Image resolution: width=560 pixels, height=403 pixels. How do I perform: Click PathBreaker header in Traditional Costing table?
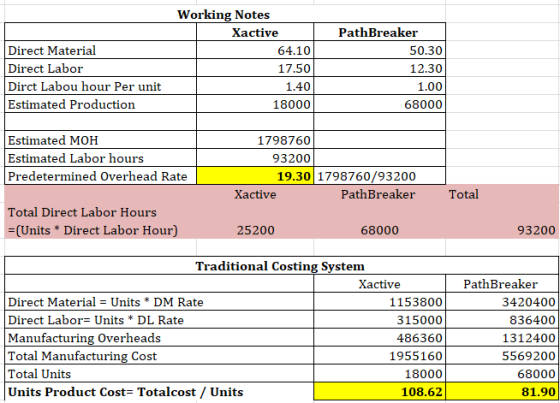[x=501, y=284]
